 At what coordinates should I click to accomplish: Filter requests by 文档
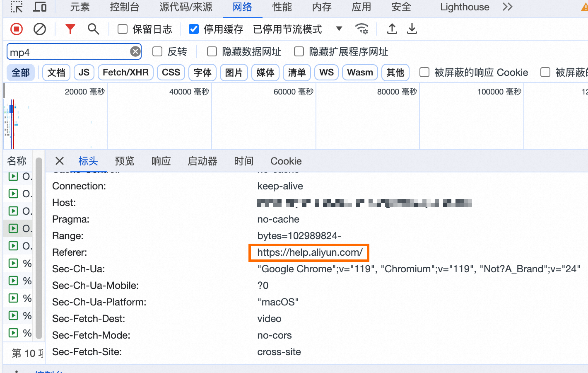point(56,73)
